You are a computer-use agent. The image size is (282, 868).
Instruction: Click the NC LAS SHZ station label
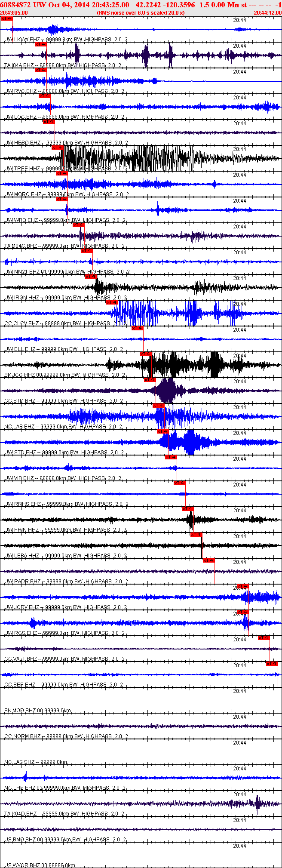coord(36,762)
